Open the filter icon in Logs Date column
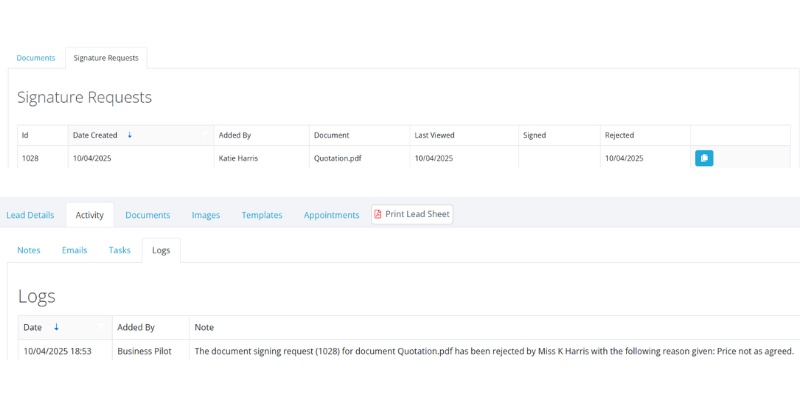This screenshot has width=800, height=400. (x=101, y=327)
